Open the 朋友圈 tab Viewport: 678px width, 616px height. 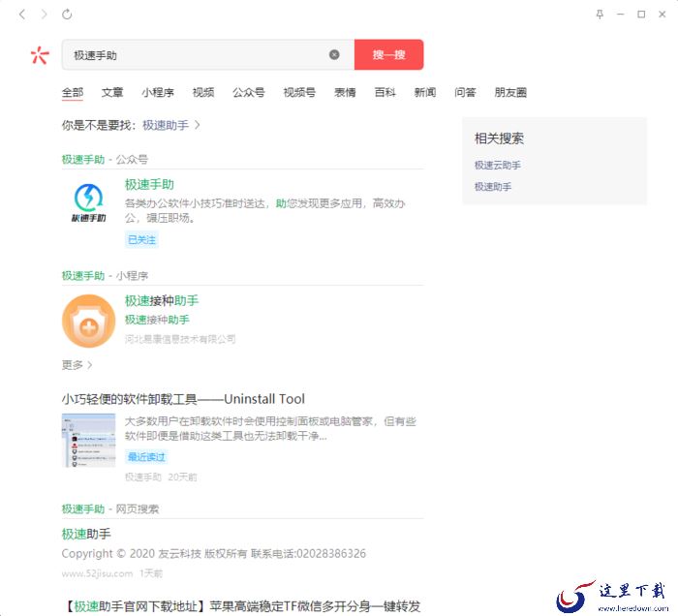510,92
